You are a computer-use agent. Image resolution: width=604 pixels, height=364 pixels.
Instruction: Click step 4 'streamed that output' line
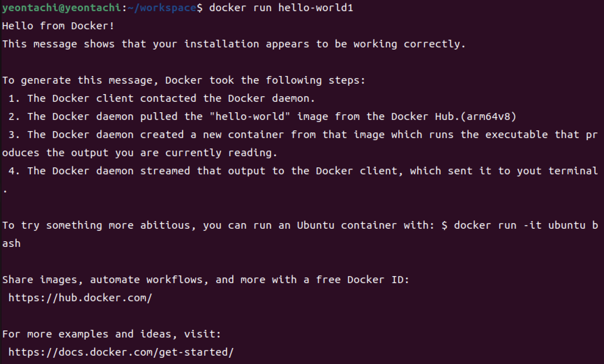[x=303, y=171]
